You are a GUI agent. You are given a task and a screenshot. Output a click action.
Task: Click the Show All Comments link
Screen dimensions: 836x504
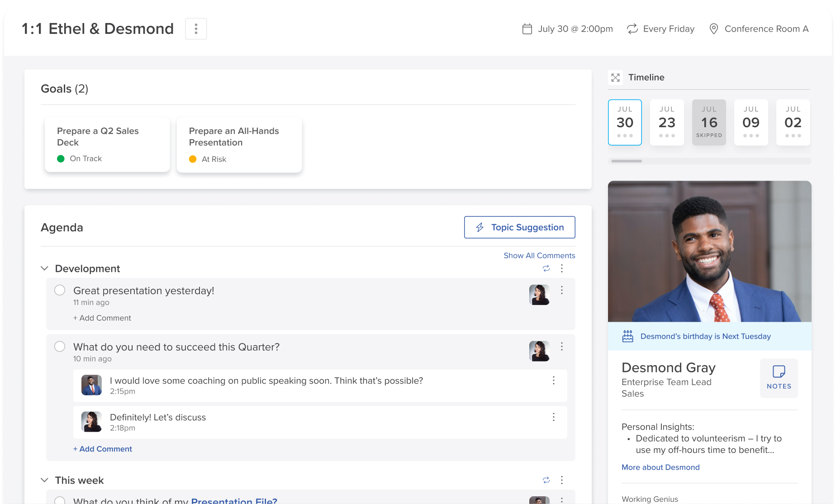click(x=539, y=256)
